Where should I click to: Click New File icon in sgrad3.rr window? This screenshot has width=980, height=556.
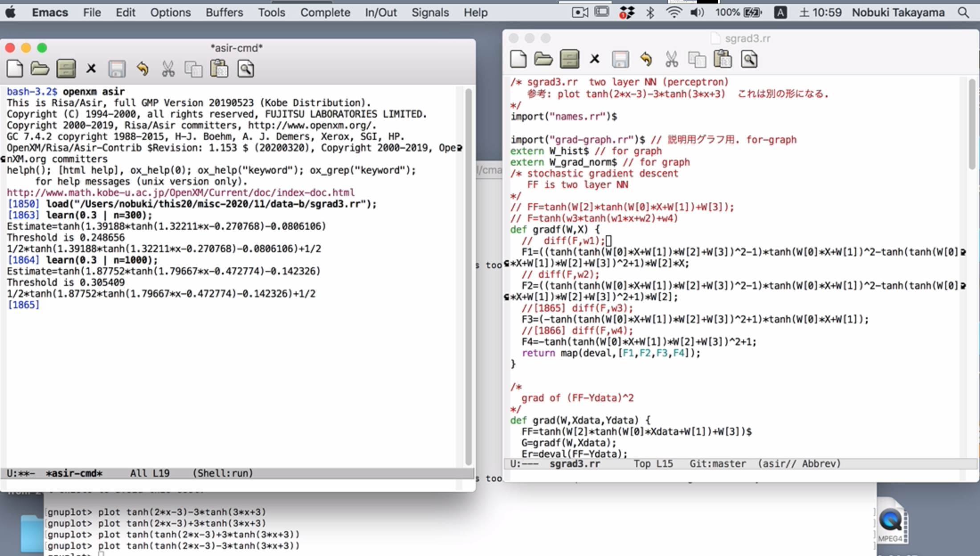[x=518, y=59]
